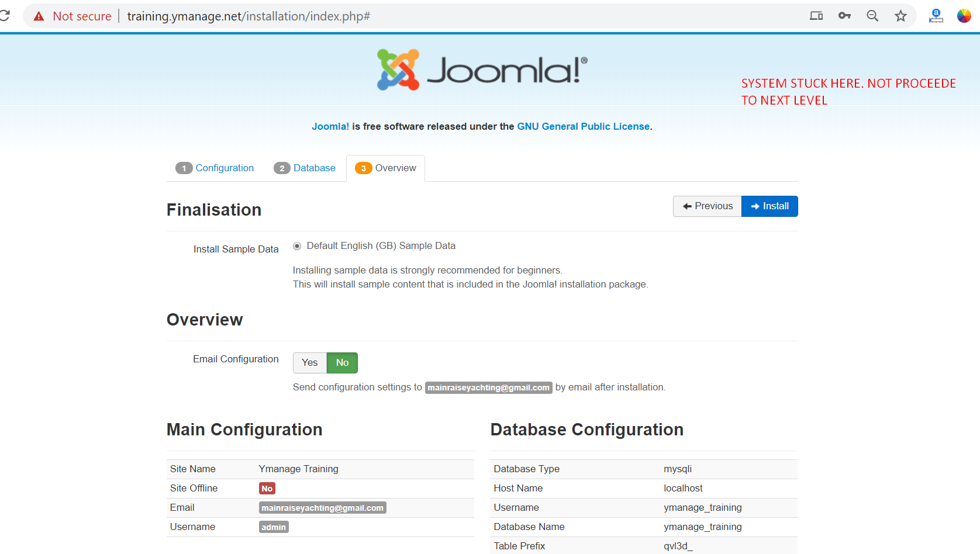Open the Configuration tab
Viewport: 980px width, 554px height.
pyautogui.click(x=215, y=168)
